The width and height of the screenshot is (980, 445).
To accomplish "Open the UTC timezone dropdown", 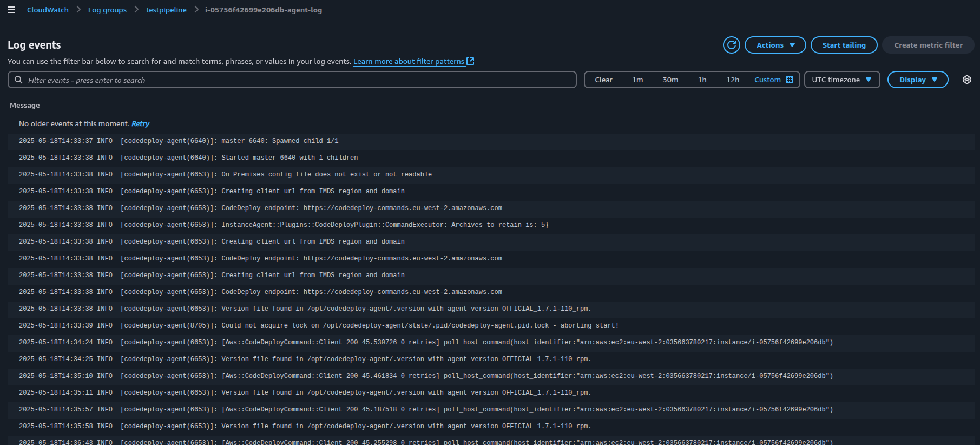I will (842, 80).
